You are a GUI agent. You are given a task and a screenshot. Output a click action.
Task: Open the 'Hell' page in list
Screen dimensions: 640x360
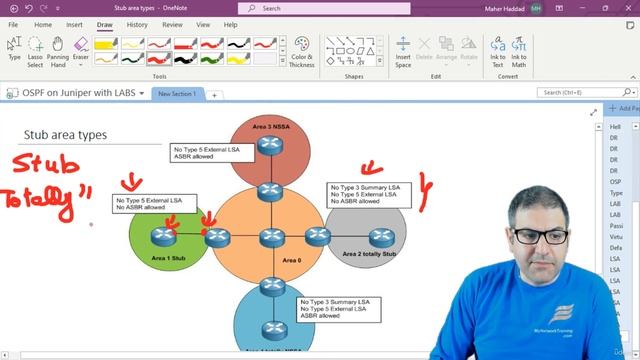point(615,127)
